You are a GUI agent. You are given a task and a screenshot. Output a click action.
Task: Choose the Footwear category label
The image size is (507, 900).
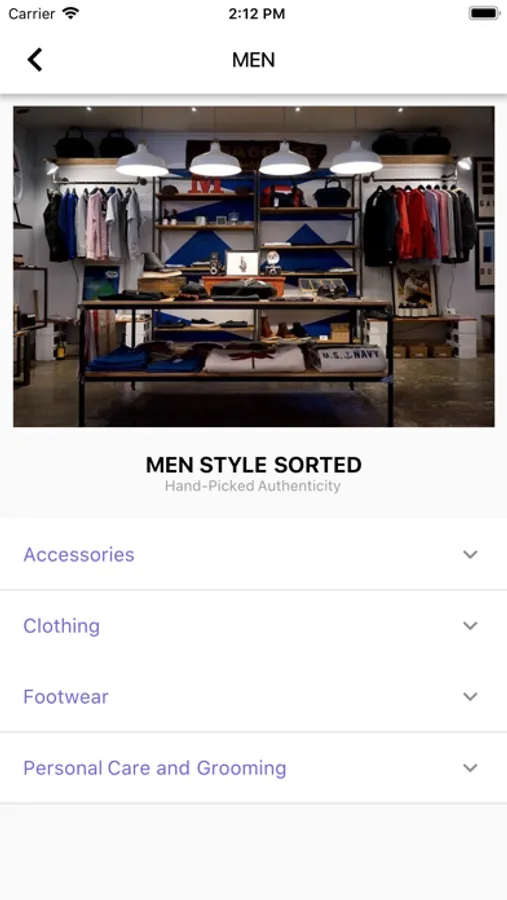point(66,697)
